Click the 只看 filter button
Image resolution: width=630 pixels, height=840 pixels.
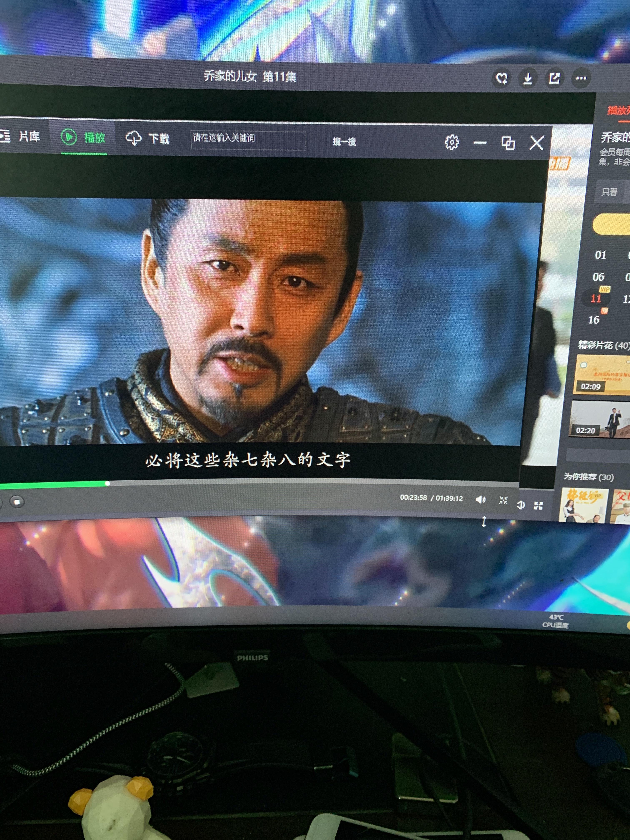click(x=609, y=192)
